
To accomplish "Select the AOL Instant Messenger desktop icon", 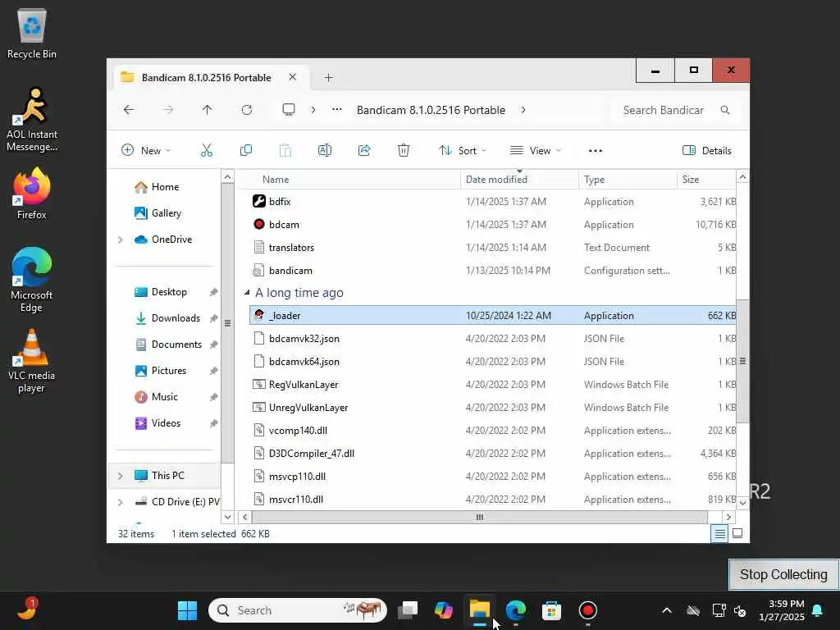I will (x=32, y=120).
